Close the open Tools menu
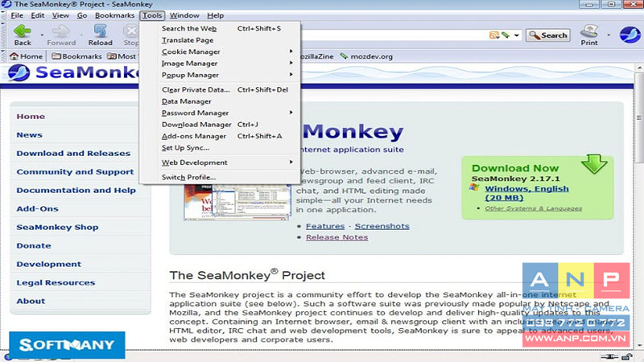This screenshot has height=362, width=644. click(x=152, y=15)
